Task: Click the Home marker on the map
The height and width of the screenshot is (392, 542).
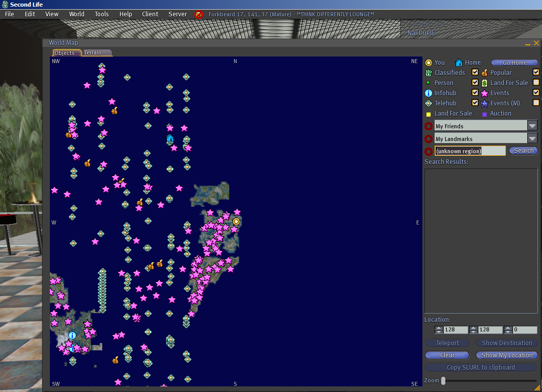Action: [x=170, y=138]
